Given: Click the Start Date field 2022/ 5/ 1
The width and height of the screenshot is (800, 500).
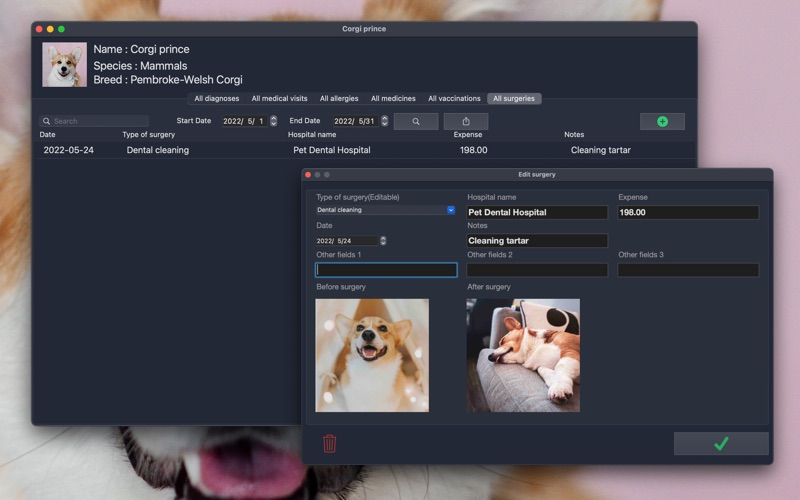Looking at the screenshot, I should pos(245,121).
